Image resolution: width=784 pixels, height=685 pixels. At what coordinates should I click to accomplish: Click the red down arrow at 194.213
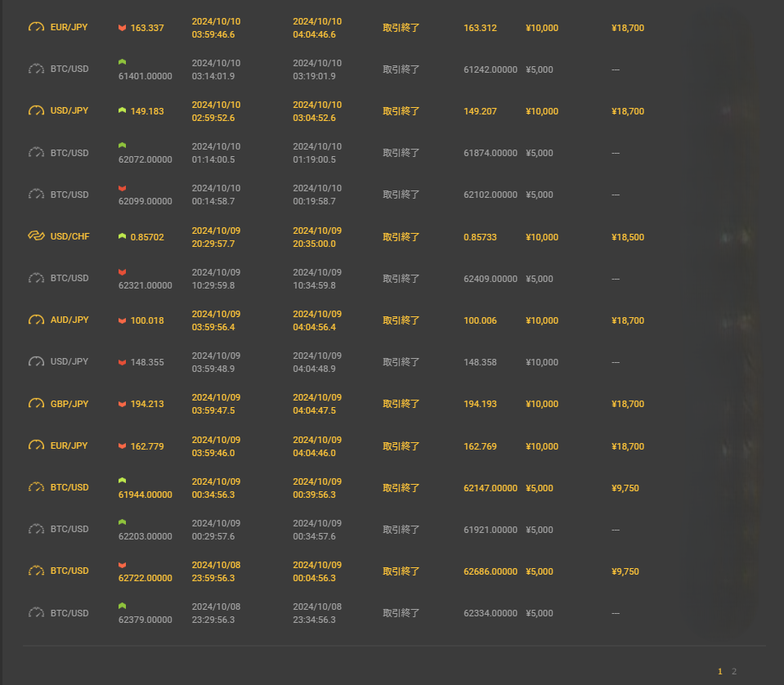(122, 404)
